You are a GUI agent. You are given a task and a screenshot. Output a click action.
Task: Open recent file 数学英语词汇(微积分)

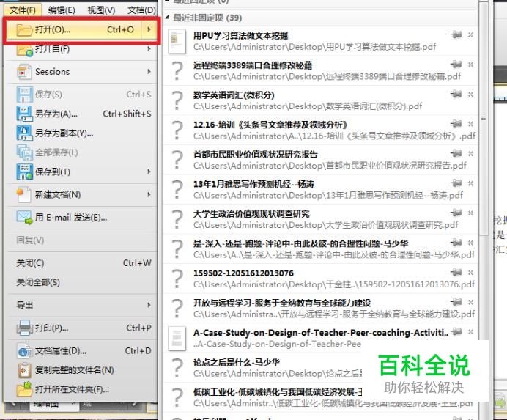point(320,100)
